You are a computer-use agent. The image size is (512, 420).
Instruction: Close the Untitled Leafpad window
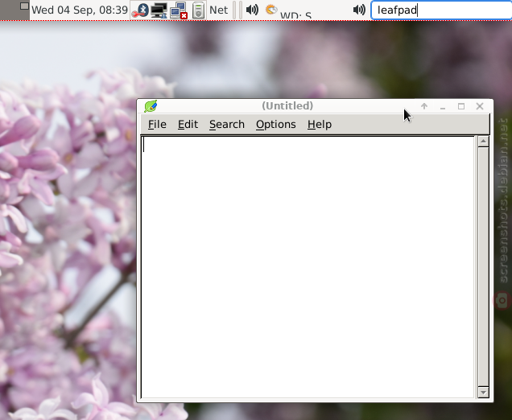[480, 106]
